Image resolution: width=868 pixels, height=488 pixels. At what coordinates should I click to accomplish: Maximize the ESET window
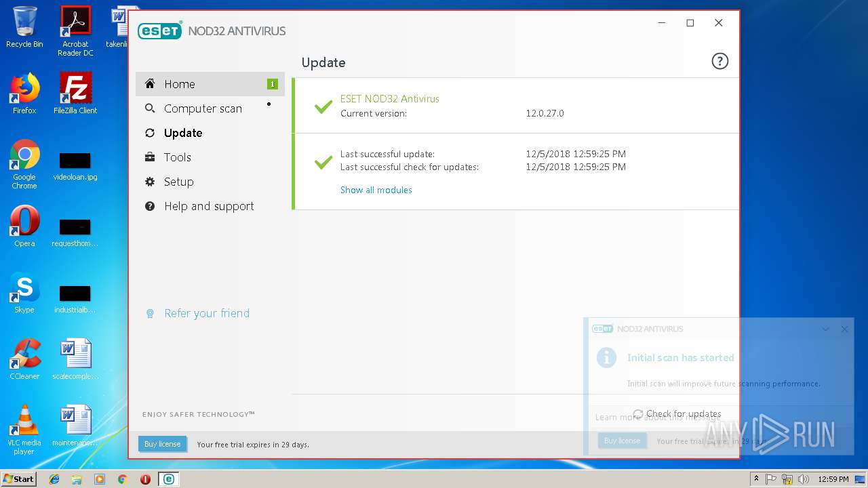[x=690, y=23]
